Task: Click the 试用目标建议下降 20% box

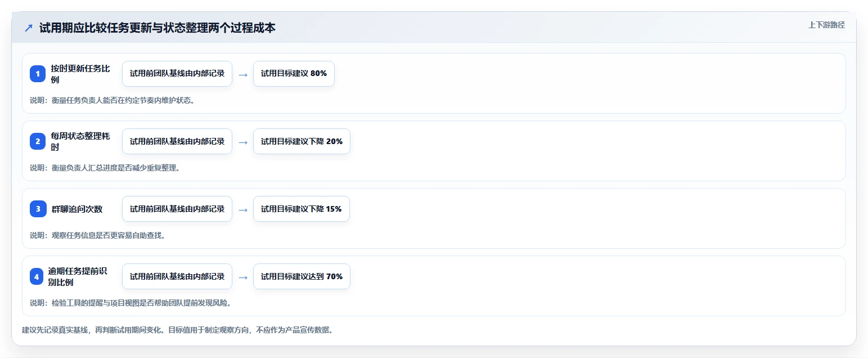Action: (x=302, y=141)
